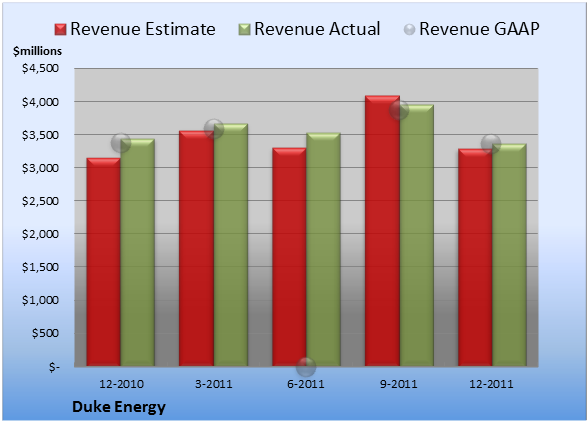Click the GAAP marker for 3-2011

214,129
